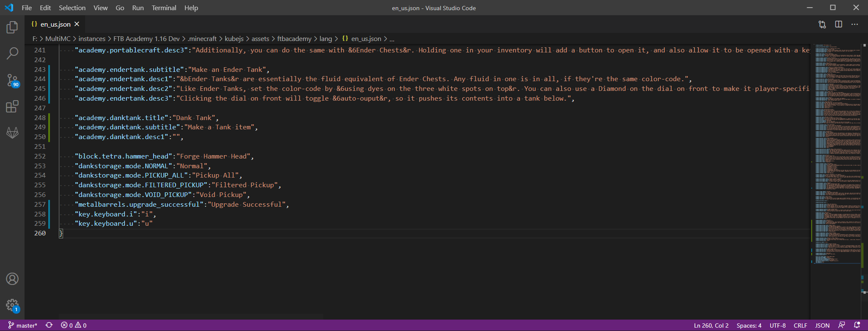Open the Go menu
868x331 pixels.
pos(120,8)
